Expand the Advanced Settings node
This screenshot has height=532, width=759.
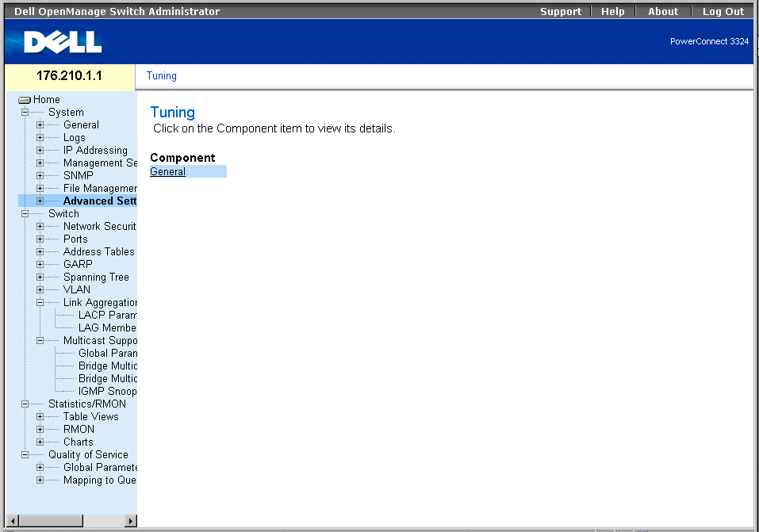pos(40,201)
